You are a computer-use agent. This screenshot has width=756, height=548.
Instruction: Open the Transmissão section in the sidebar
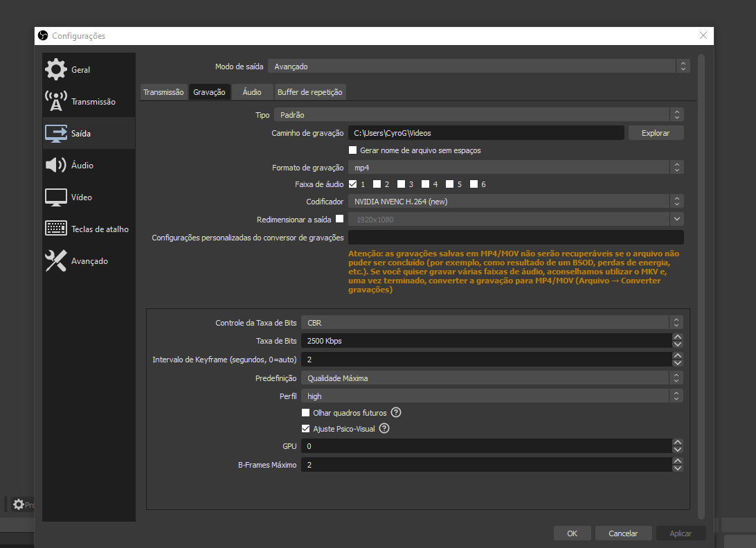[x=89, y=101]
